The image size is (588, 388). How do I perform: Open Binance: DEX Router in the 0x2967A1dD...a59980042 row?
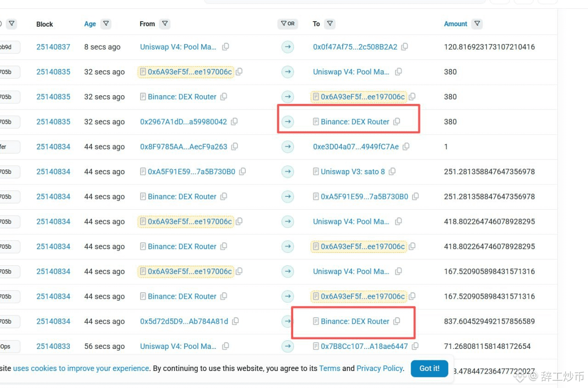pyautogui.click(x=355, y=122)
